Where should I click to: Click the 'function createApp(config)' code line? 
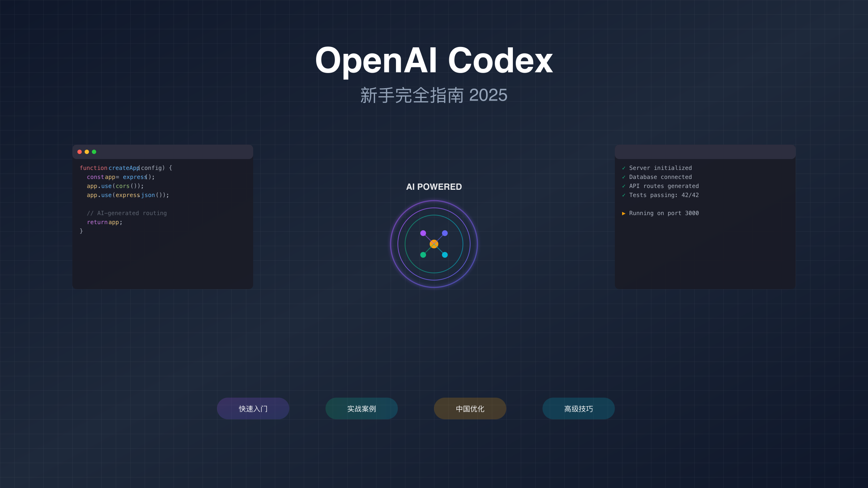(x=126, y=168)
